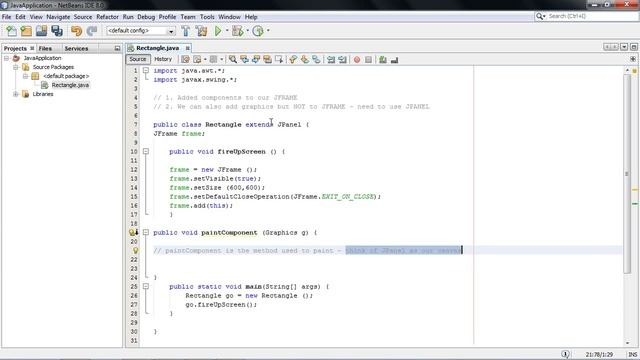Click Find Next Occurrence icon
Screen dimensions: 640x360
(256, 60)
